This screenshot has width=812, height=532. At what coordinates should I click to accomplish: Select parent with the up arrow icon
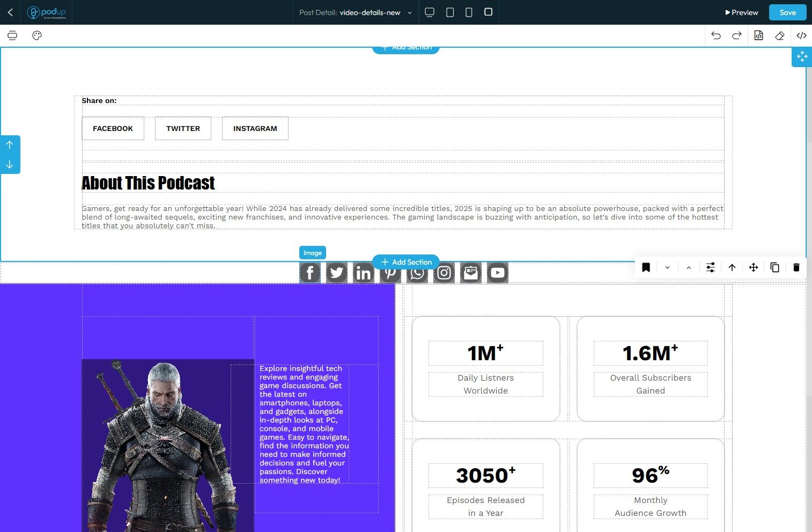click(x=732, y=267)
